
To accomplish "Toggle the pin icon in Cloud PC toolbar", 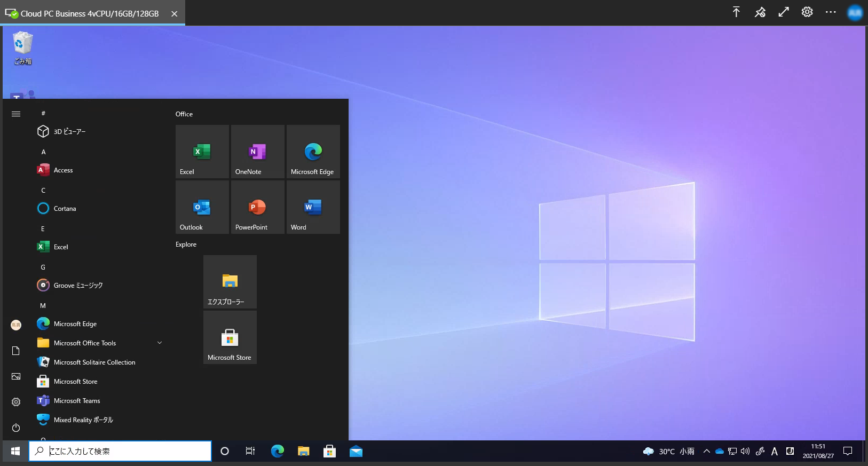I will pyautogui.click(x=760, y=12).
